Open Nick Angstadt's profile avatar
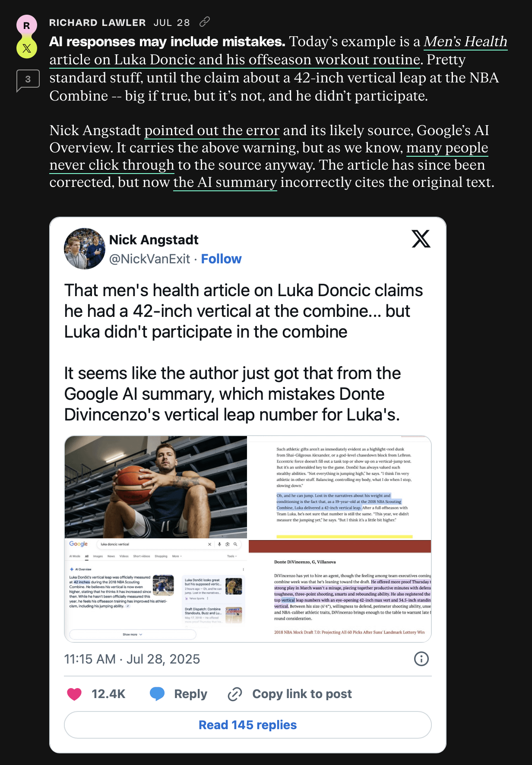This screenshot has width=532, height=765. click(x=85, y=249)
